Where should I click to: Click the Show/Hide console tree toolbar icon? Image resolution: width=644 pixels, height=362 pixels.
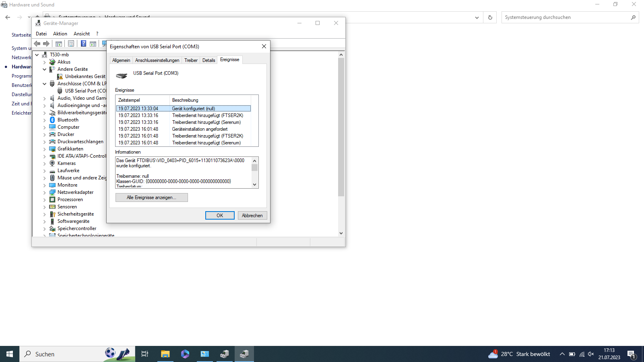[x=58, y=43]
